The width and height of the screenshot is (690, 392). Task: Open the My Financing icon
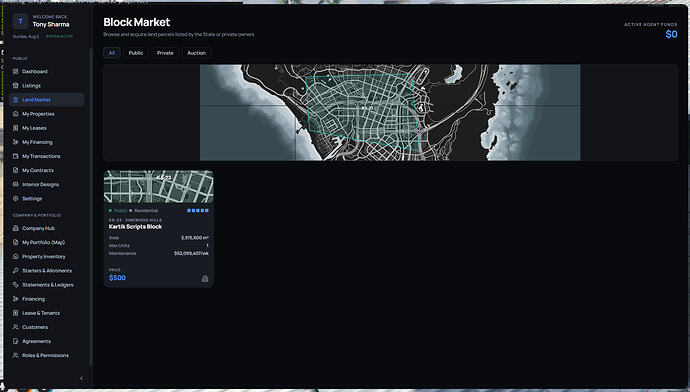click(16, 142)
